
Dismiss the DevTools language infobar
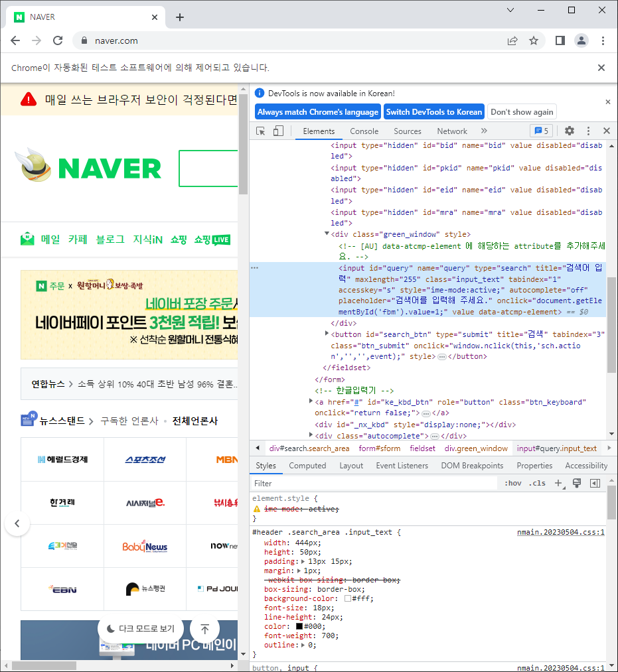click(x=607, y=102)
